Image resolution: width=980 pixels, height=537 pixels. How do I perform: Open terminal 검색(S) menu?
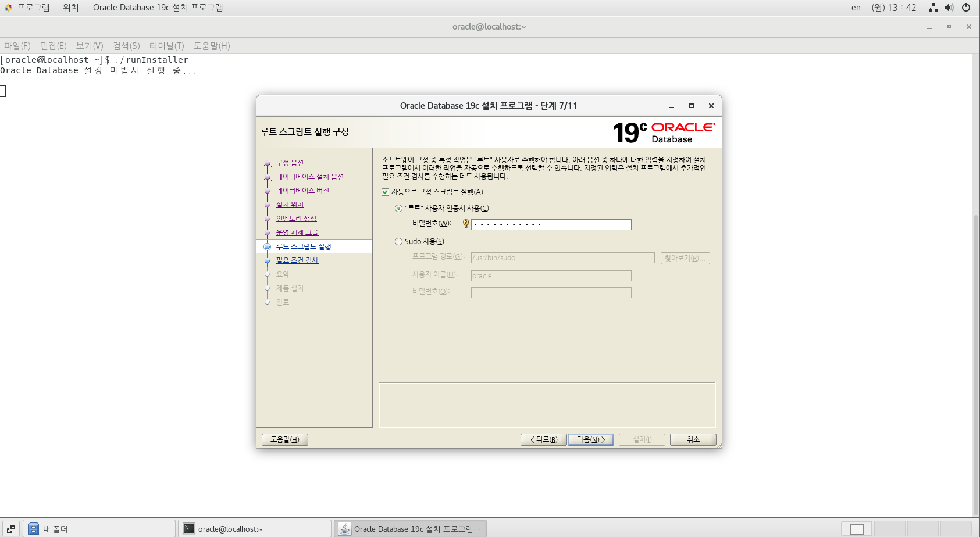(x=126, y=46)
